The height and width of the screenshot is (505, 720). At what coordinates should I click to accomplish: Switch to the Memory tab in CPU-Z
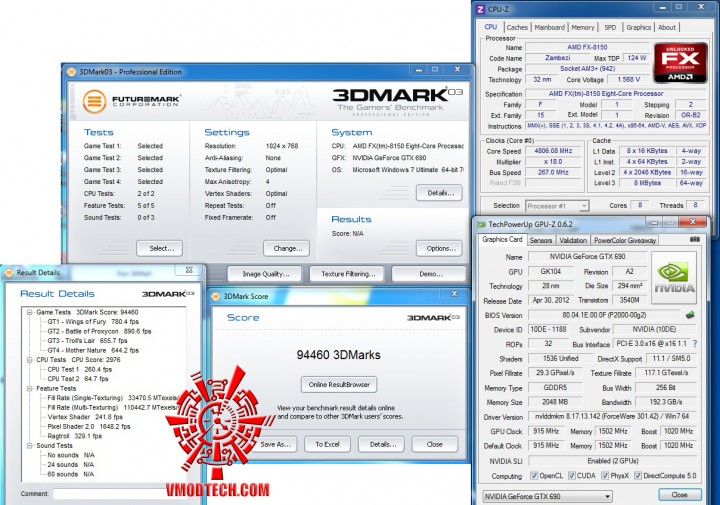(583, 28)
